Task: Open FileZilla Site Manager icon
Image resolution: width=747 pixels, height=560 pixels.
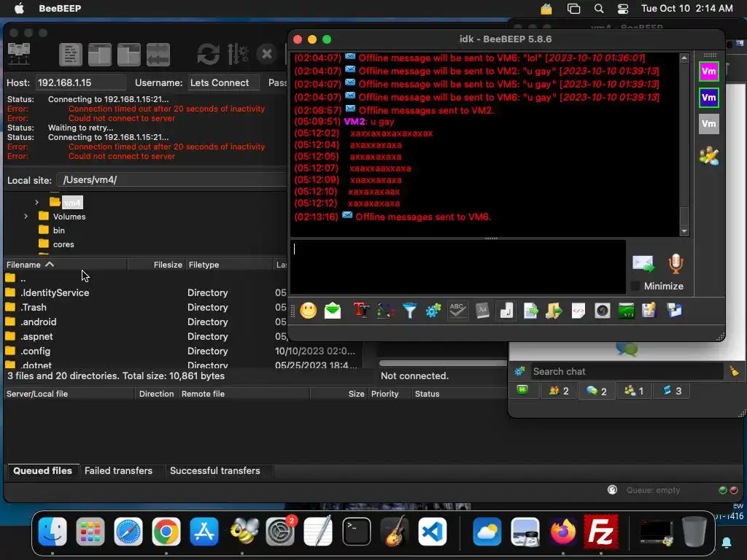Action: pos(19,54)
